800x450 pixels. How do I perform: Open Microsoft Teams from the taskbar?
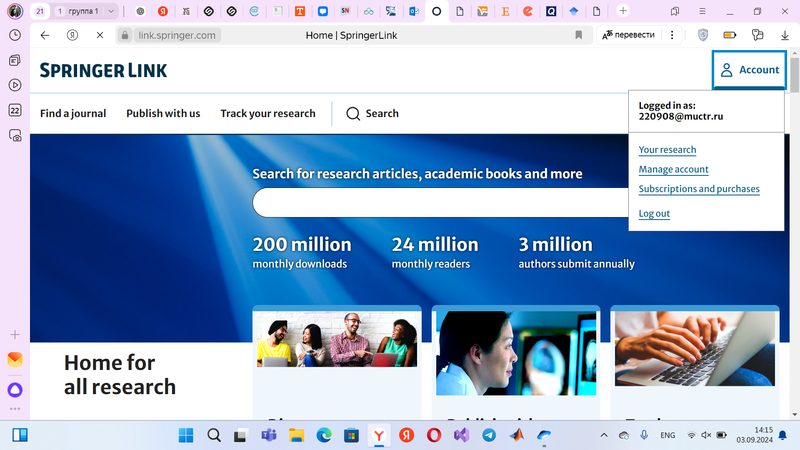point(268,435)
